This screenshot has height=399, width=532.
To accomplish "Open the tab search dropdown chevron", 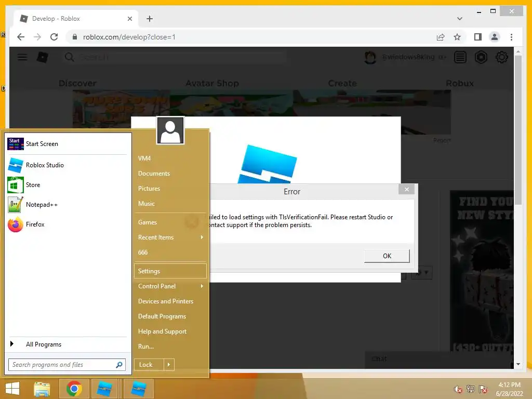I will [x=459, y=19].
